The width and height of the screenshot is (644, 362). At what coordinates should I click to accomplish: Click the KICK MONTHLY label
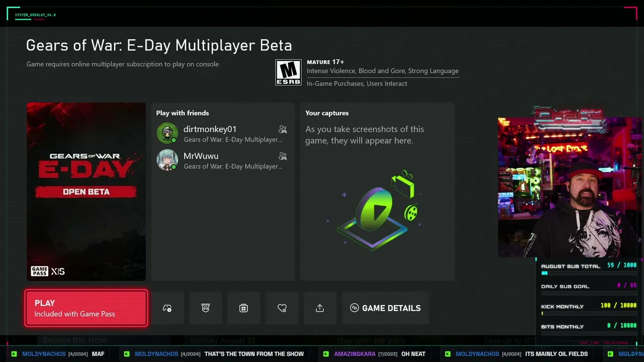coord(562,307)
